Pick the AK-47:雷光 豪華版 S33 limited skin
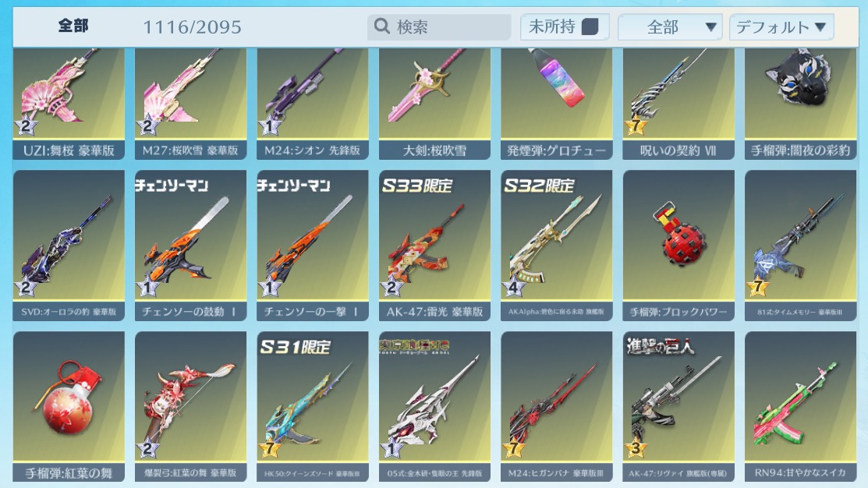The height and width of the screenshot is (488, 868). [x=434, y=246]
